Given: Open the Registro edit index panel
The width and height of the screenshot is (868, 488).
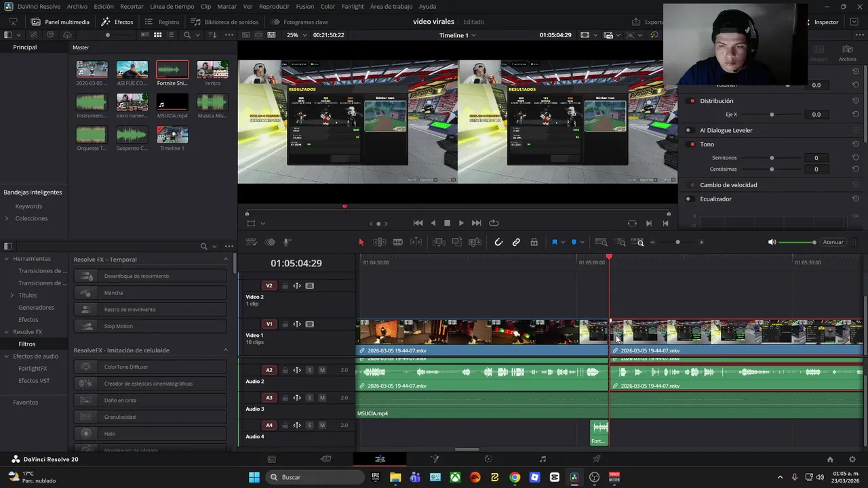Looking at the screenshot, I should [x=162, y=22].
